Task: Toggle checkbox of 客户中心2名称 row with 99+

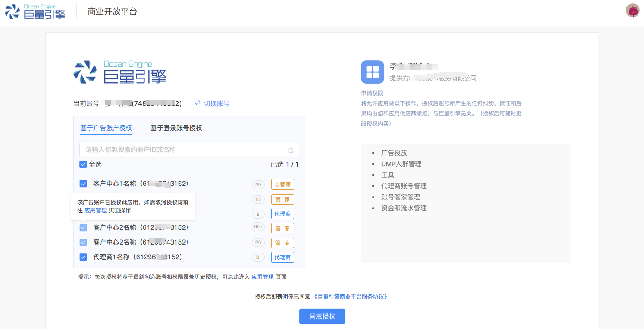Action: tap(83, 227)
